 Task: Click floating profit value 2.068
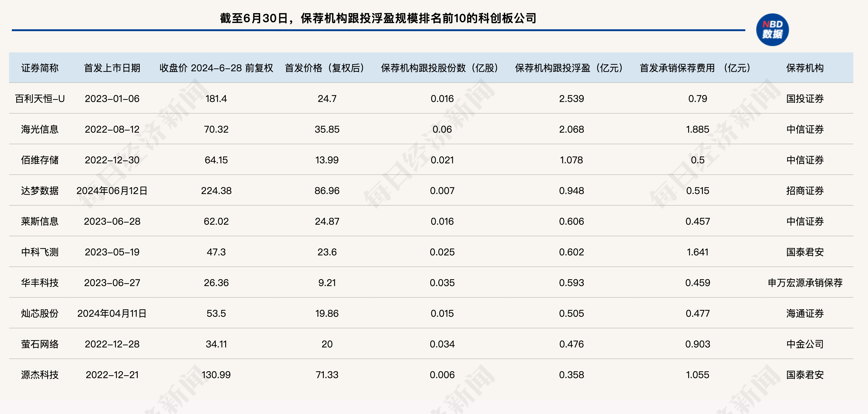(x=571, y=129)
